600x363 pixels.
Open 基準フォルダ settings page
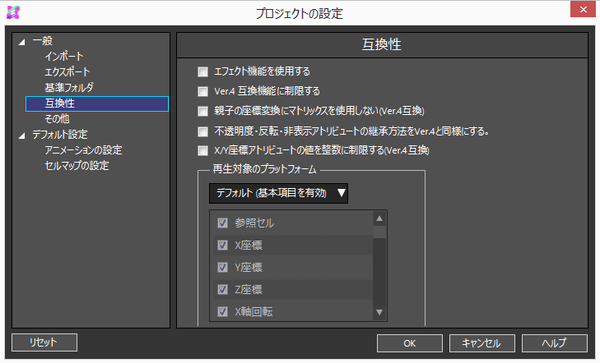click(69, 88)
